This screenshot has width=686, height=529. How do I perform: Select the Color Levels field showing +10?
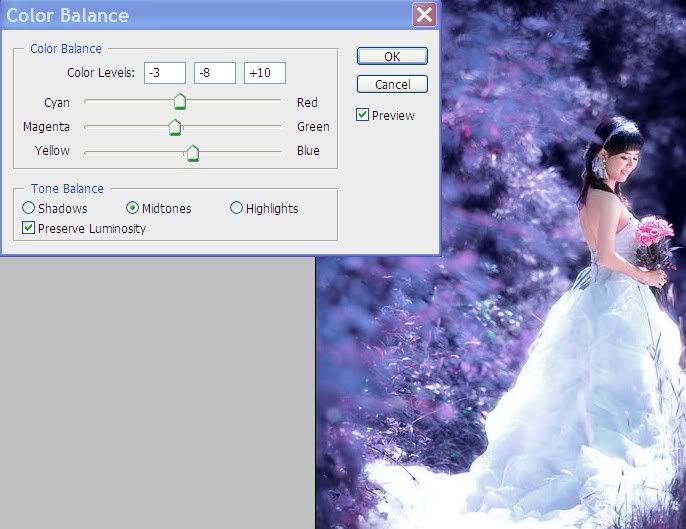tap(265, 73)
